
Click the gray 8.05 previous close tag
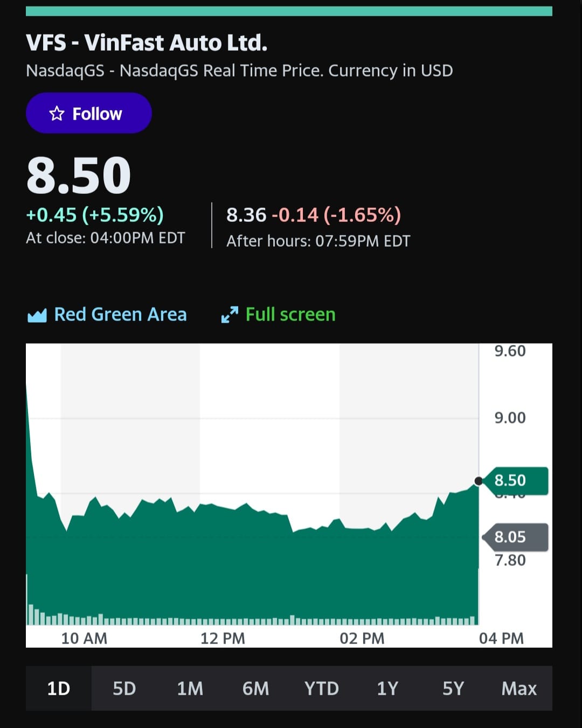(515, 537)
